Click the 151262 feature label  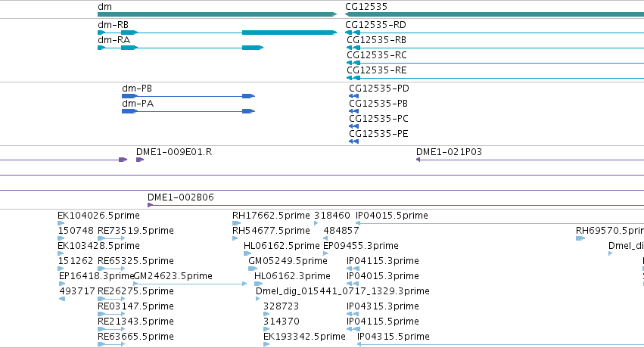click(76, 261)
